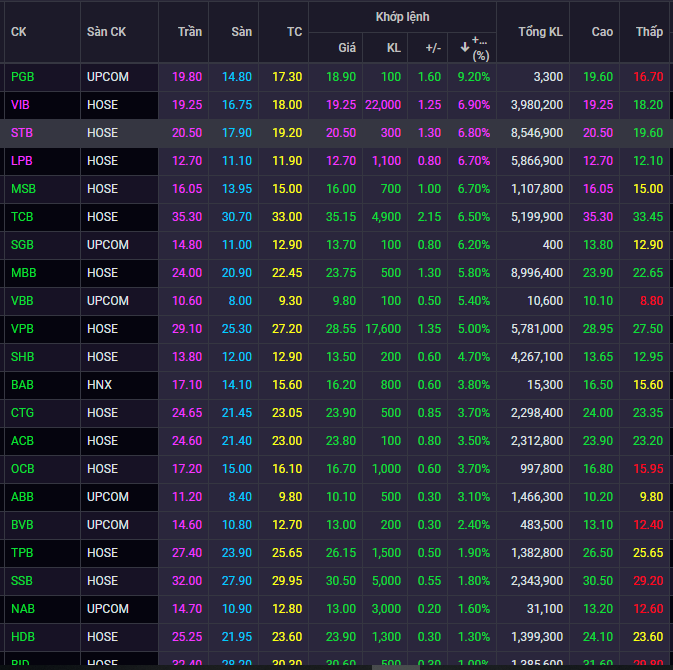
Task: Click the ACB stock symbol
Action: (x=22, y=441)
